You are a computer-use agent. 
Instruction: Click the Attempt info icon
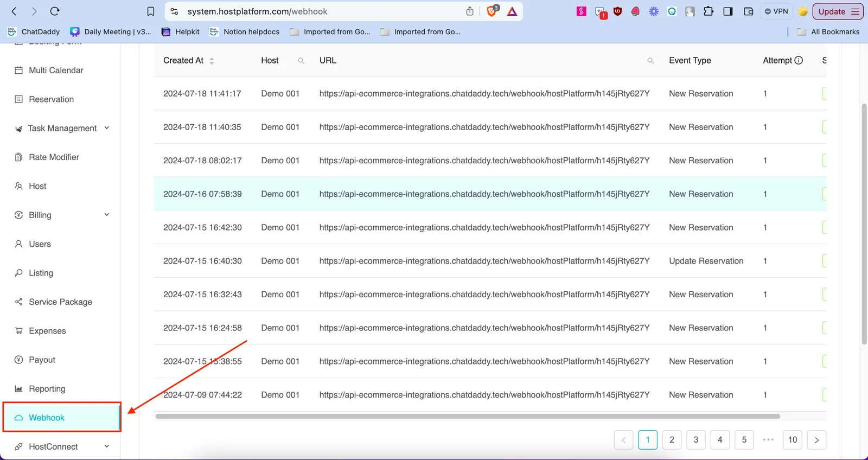coord(799,60)
